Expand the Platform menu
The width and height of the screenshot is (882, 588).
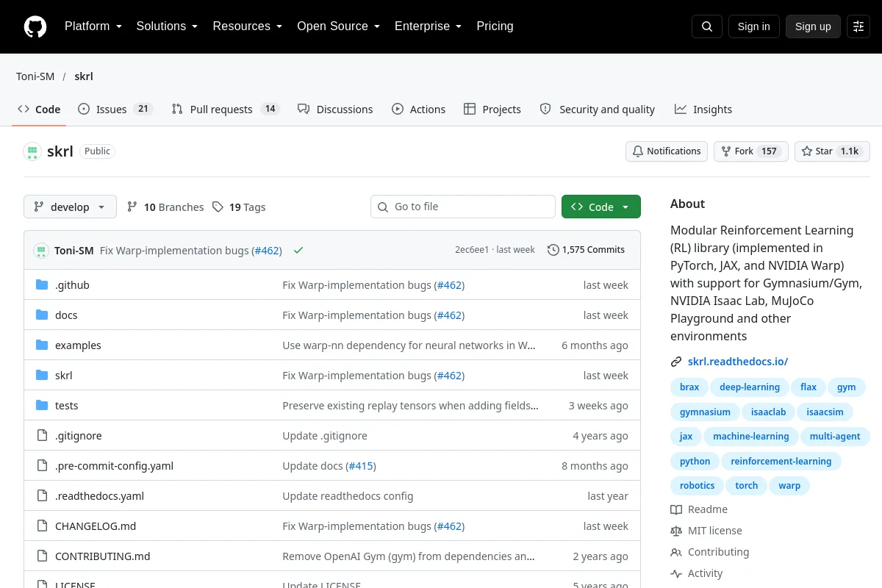[x=93, y=26]
